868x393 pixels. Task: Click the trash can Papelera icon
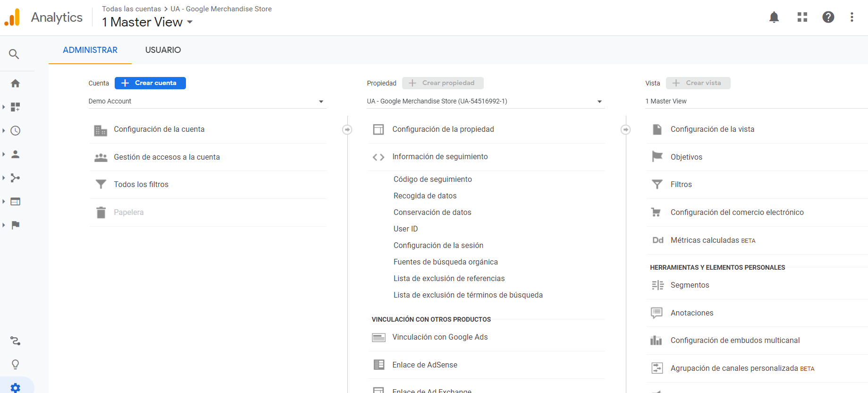pyautogui.click(x=101, y=213)
